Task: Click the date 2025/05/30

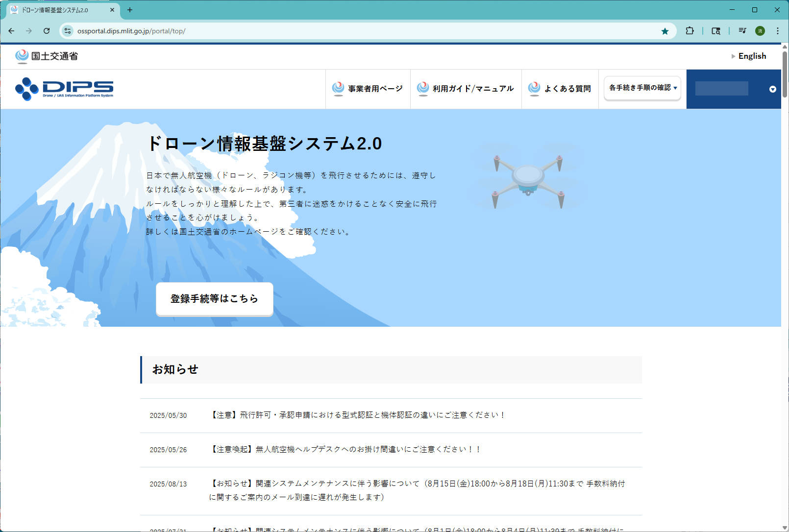Action: (168, 415)
